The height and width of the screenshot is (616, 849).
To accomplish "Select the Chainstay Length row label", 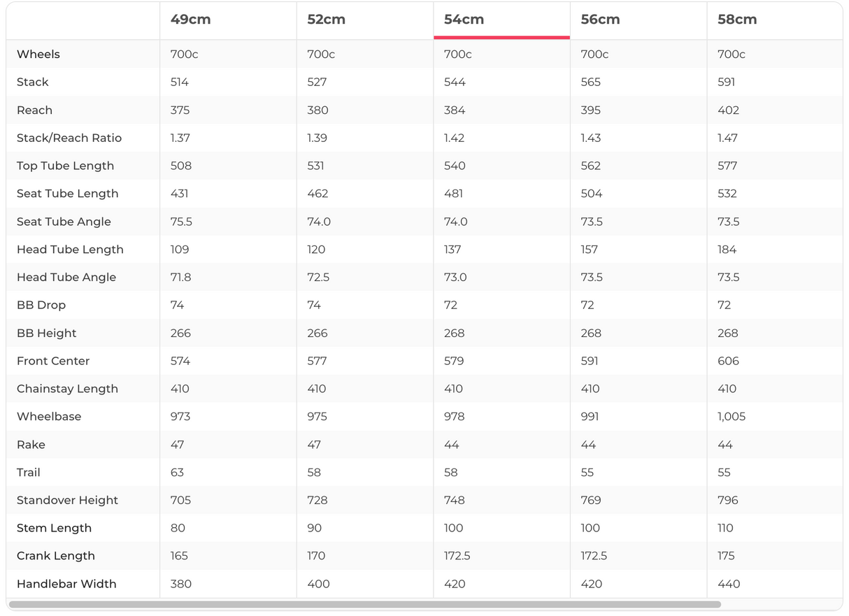I will [x=67, y=389].
